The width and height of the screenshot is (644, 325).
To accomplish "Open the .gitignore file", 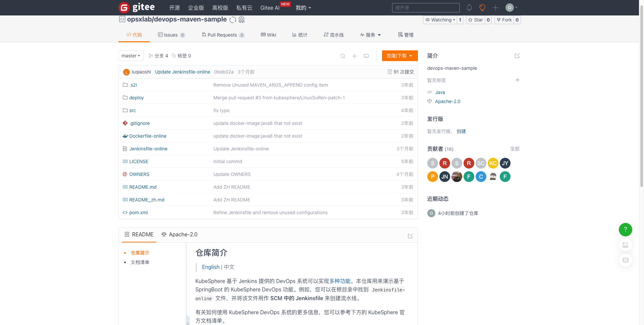I will 140,123.
